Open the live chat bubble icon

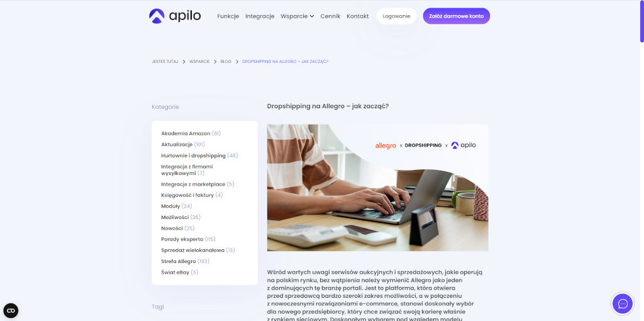pos(623,304)
